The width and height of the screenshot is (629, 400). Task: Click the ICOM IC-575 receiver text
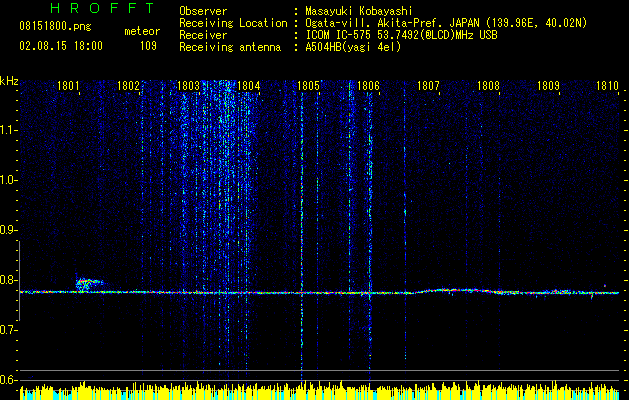click(401, 35)
